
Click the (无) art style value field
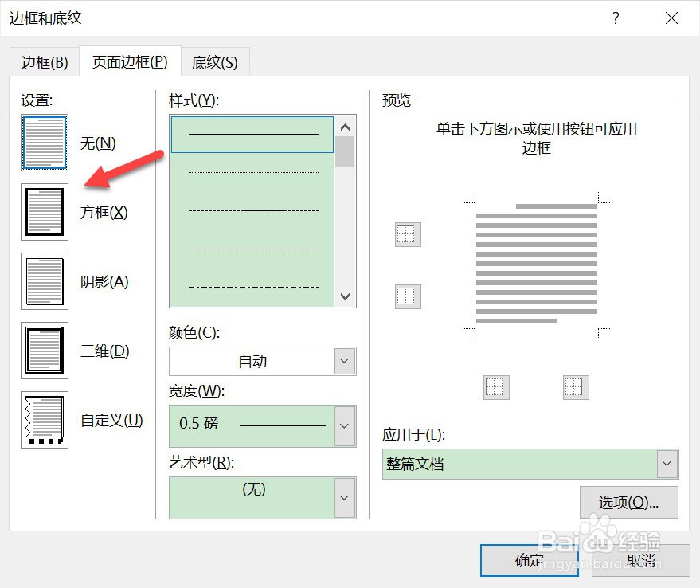point(252,497)
